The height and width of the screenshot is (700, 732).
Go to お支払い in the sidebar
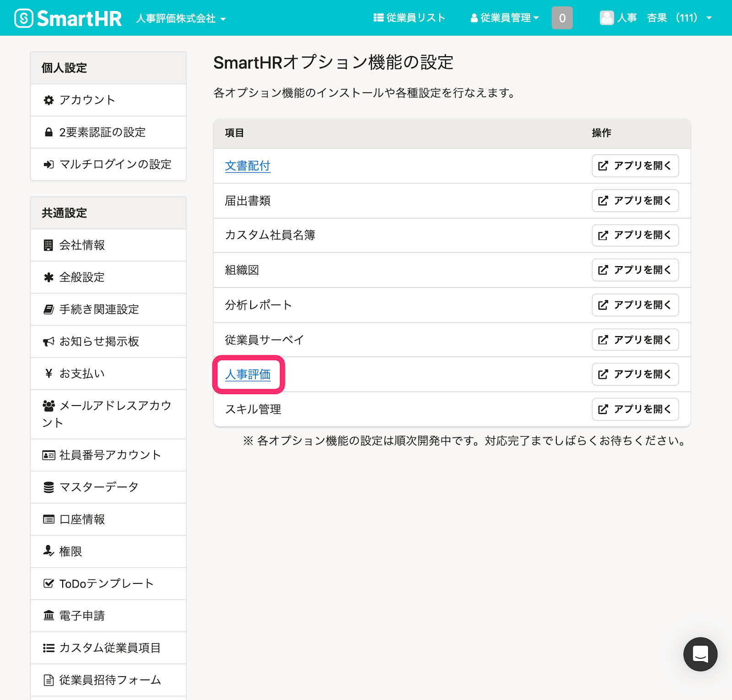click(x=108, y=374)
